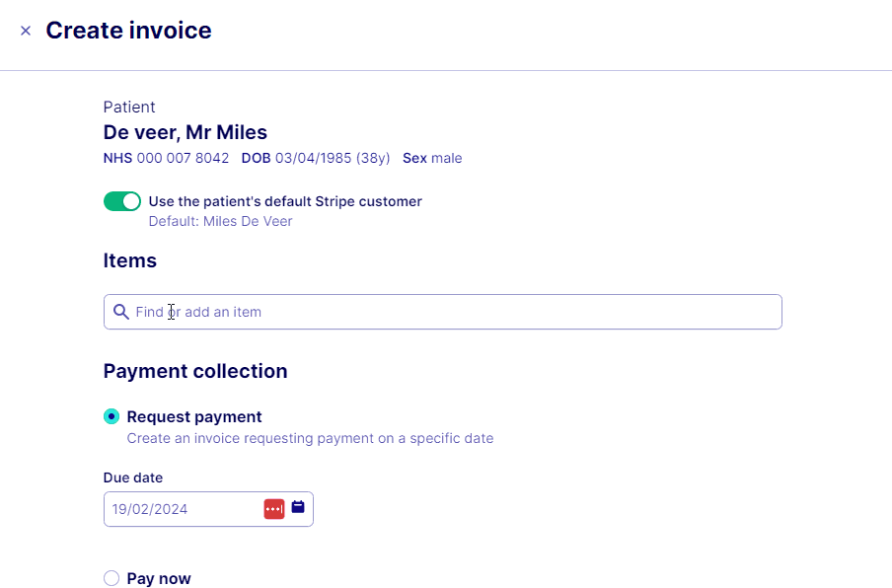Click the Create invoice heading
Screen dimensions: 892x588
pyautogui.click(x=128, y=31)
